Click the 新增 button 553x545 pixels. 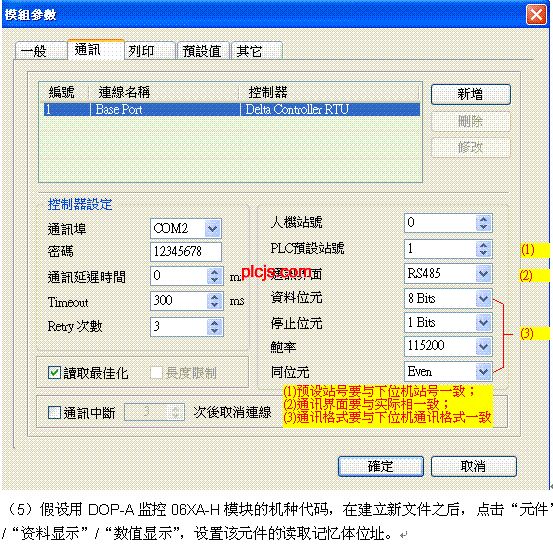(x=470, y=94)
